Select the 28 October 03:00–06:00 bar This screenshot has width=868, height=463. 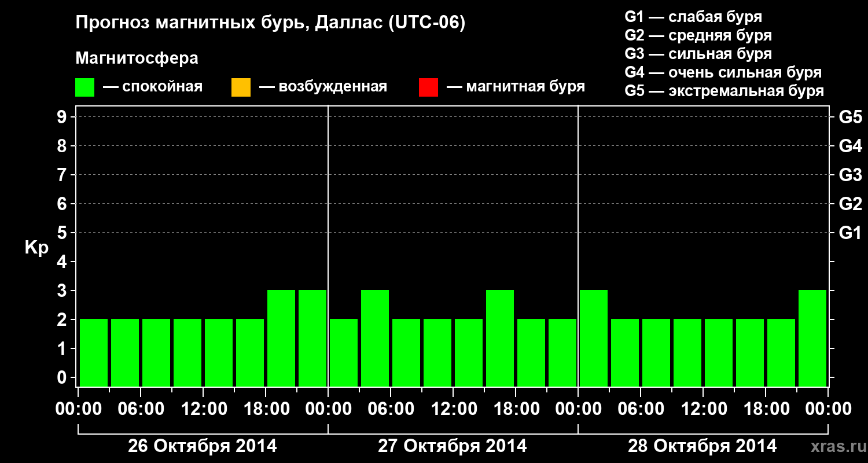coord(625,352)
